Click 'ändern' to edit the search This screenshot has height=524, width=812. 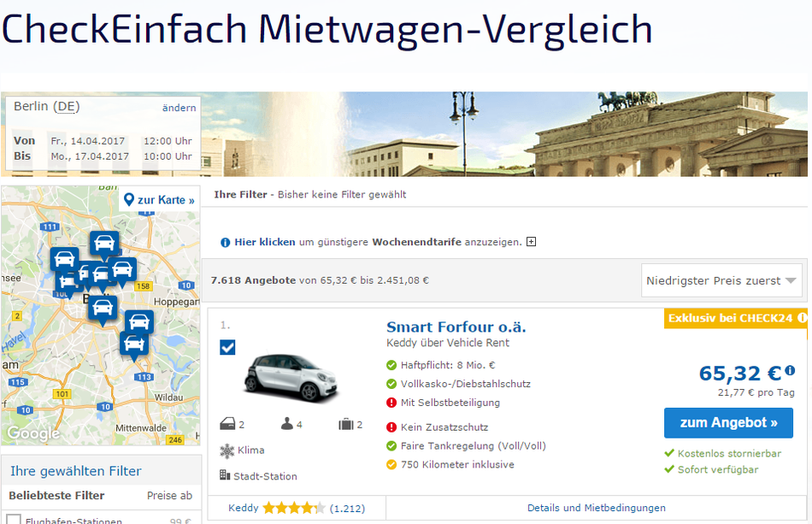(x=179, y=108)
